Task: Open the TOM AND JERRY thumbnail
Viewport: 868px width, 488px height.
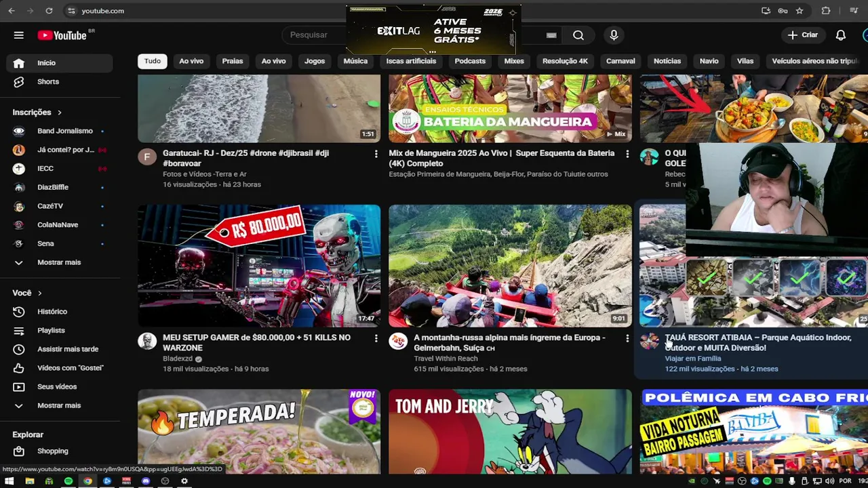Action: tap(510, 431)
